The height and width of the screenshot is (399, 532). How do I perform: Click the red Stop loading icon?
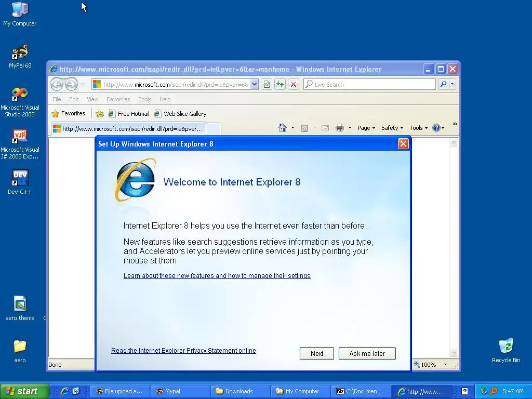click(x=294, y=84)
